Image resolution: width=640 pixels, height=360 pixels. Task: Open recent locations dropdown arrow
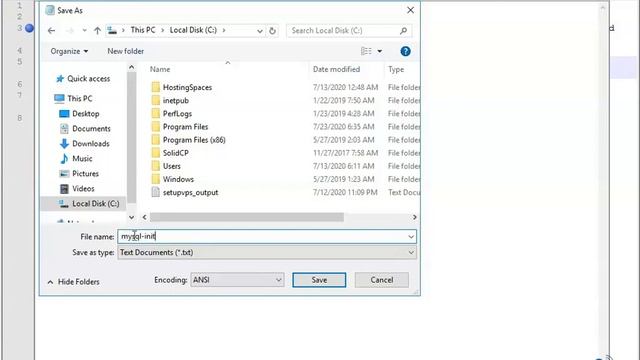pyautogui.click(x=84, y=31)
